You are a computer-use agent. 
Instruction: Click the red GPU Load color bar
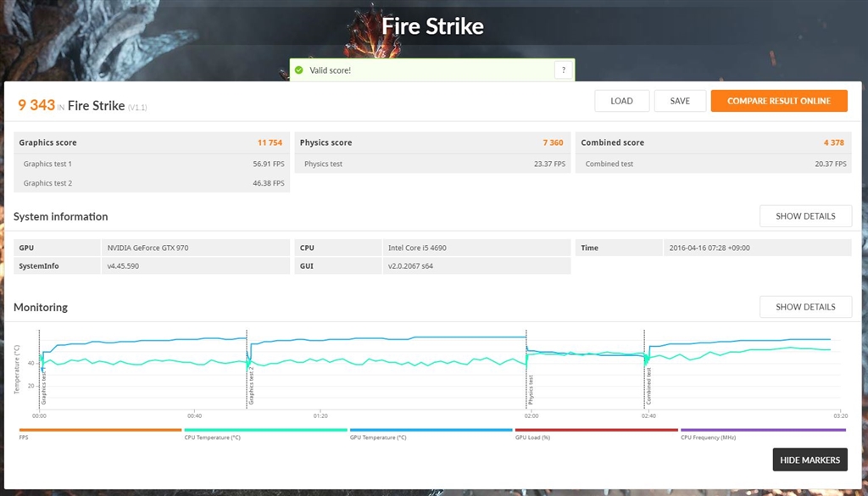(x=596, y=430)
